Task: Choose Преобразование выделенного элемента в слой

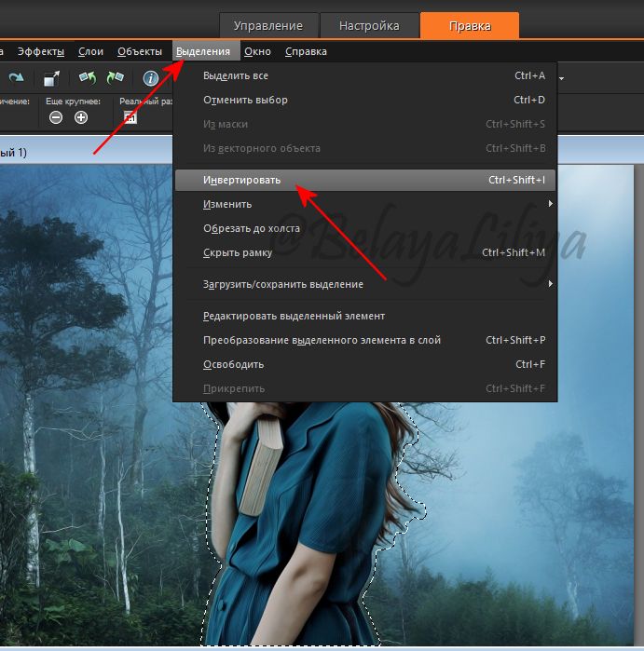Action: tap(365, 340)
